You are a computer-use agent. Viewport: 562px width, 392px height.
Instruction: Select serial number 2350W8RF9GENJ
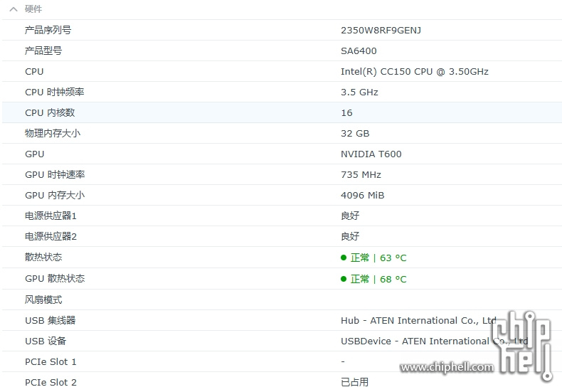381,31
